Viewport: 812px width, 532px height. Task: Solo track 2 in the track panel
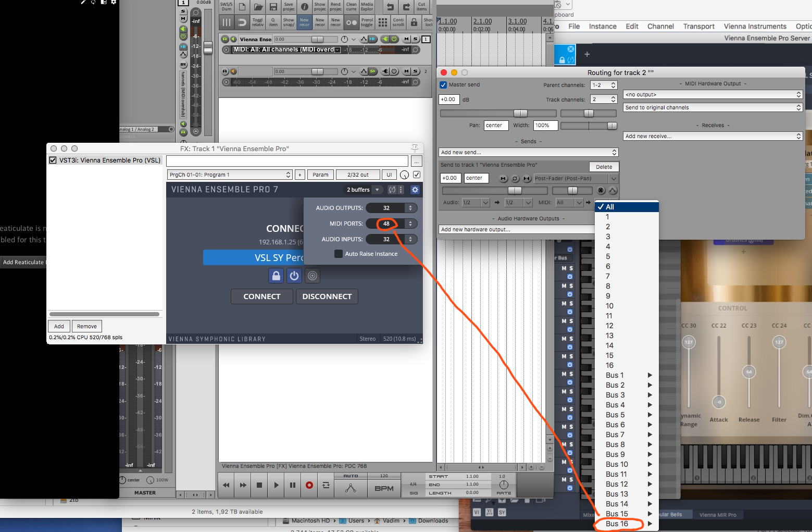[416, 71]
